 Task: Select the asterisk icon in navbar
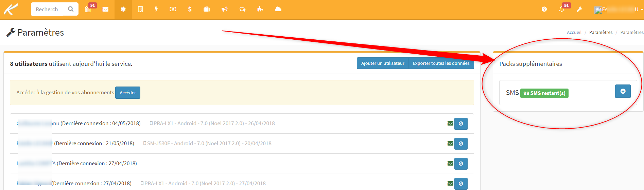point(123,9)
